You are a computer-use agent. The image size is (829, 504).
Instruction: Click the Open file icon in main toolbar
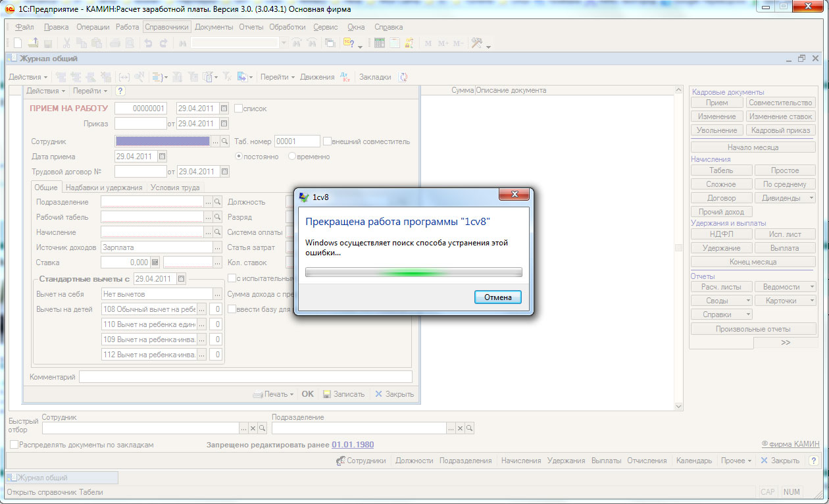pyautogui.click(x=33, y=43)
